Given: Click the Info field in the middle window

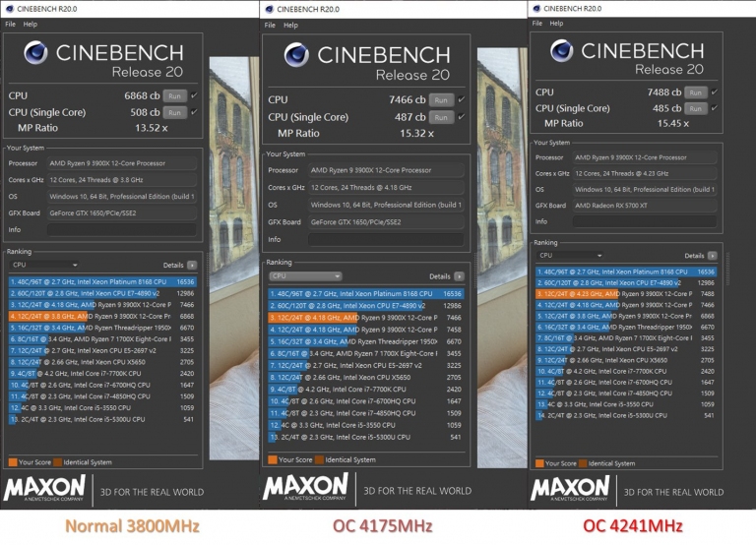Looking at the screenshot, I should point(386,239).
